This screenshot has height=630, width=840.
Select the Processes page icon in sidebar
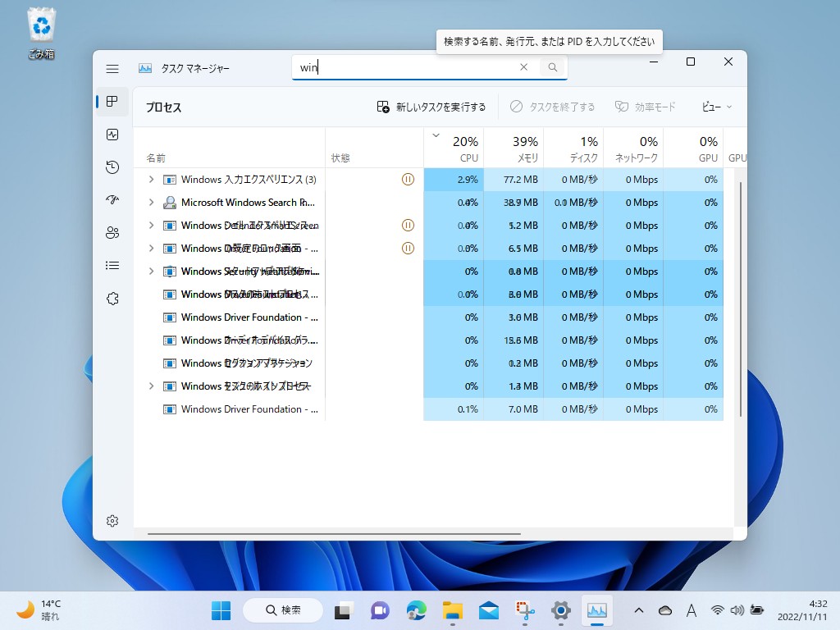[x=112, y=101]
